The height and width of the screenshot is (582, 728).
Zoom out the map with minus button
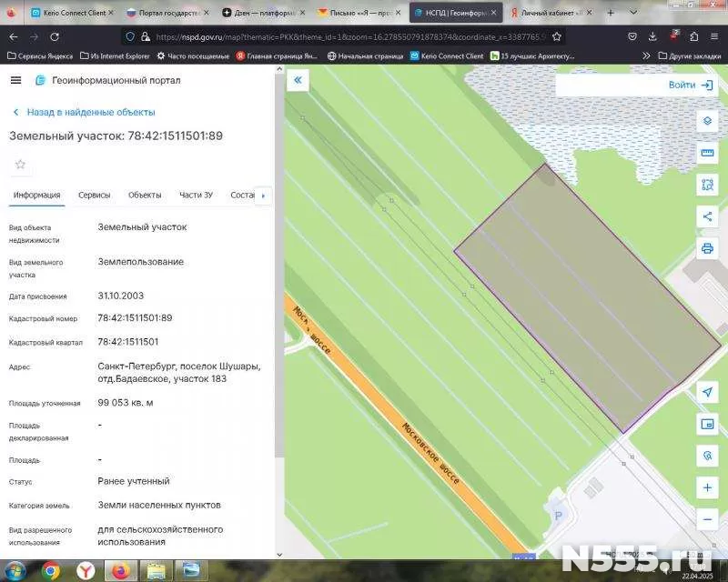coord(707,519)
